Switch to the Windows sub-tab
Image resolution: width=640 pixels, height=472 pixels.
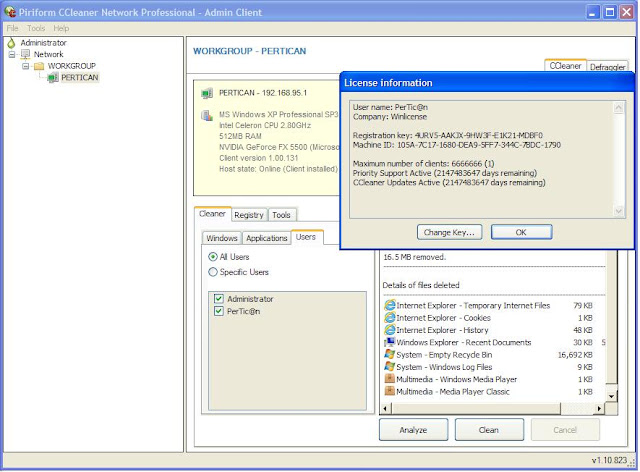tap(222, 238)
